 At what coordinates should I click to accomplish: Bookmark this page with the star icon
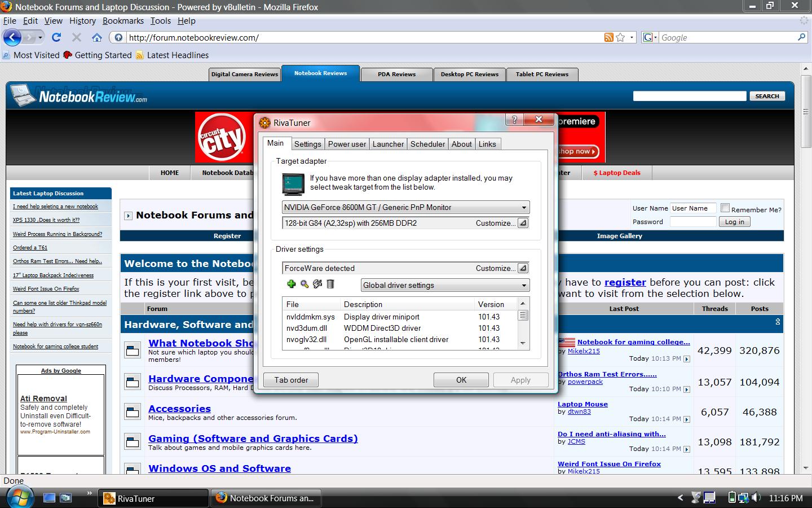click(x=620, y=37)
